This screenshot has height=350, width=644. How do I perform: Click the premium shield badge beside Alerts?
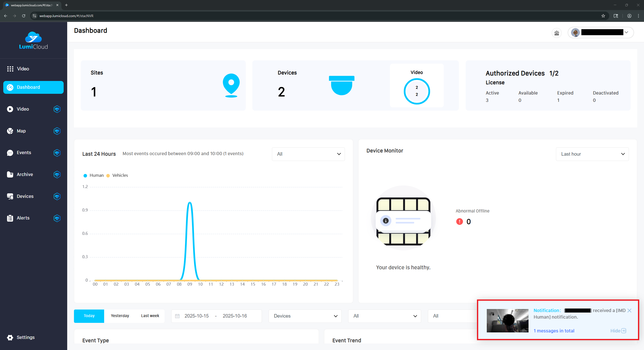(57, 218)
